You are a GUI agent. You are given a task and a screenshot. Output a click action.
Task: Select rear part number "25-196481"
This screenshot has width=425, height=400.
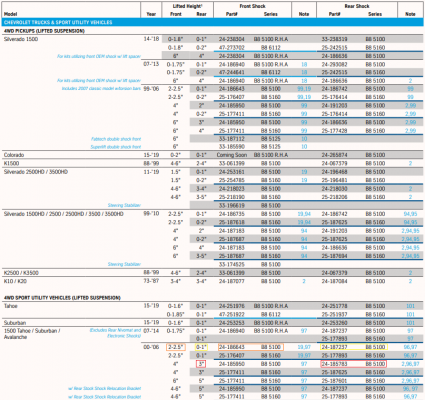click(x=334, y=180)
